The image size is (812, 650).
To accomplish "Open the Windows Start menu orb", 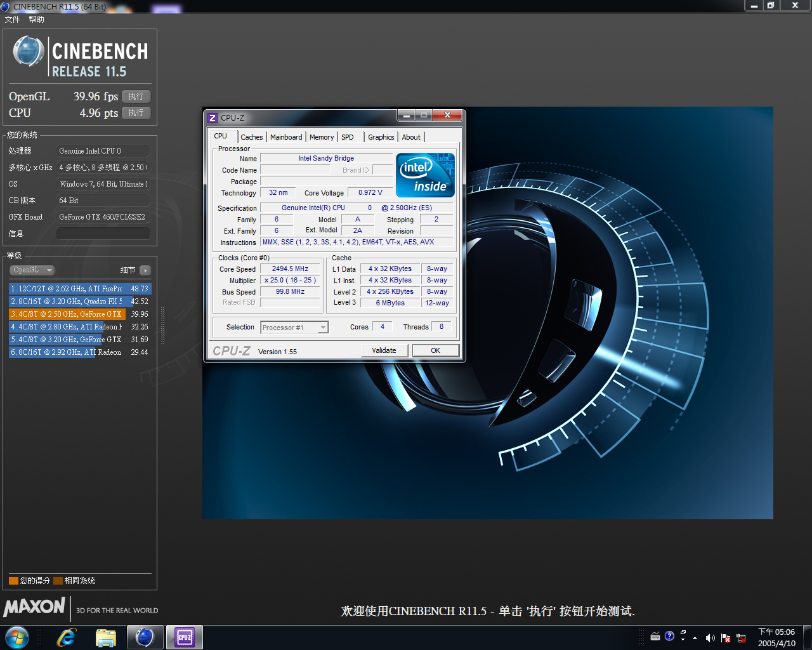I will (x=17, y=637).
